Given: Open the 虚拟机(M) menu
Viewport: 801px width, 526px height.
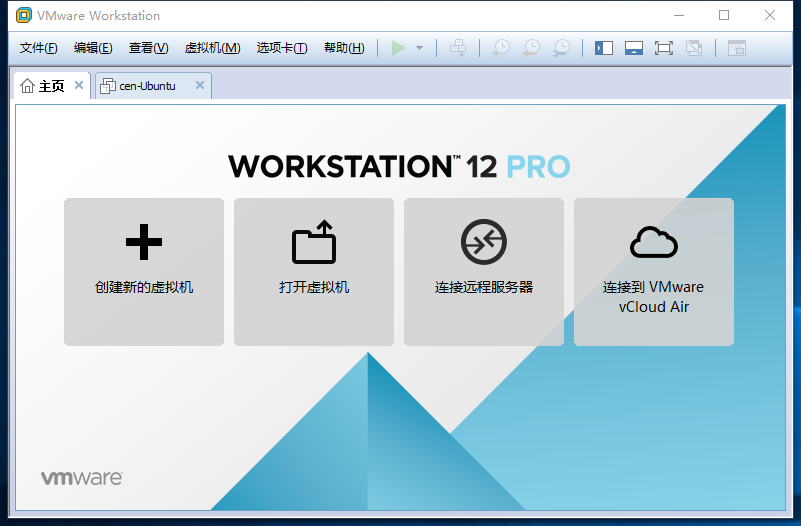Looking at the screenshot, I should (x=213, y=48).
